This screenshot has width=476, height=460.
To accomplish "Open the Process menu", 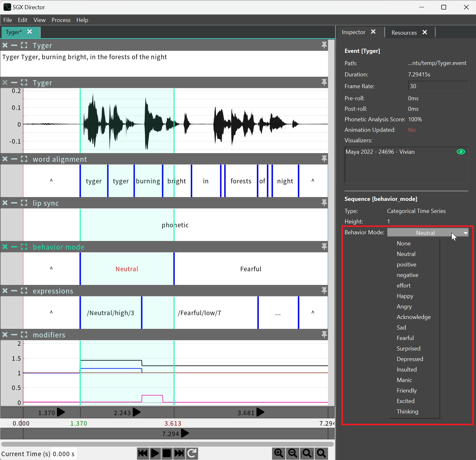I will 61,20.
